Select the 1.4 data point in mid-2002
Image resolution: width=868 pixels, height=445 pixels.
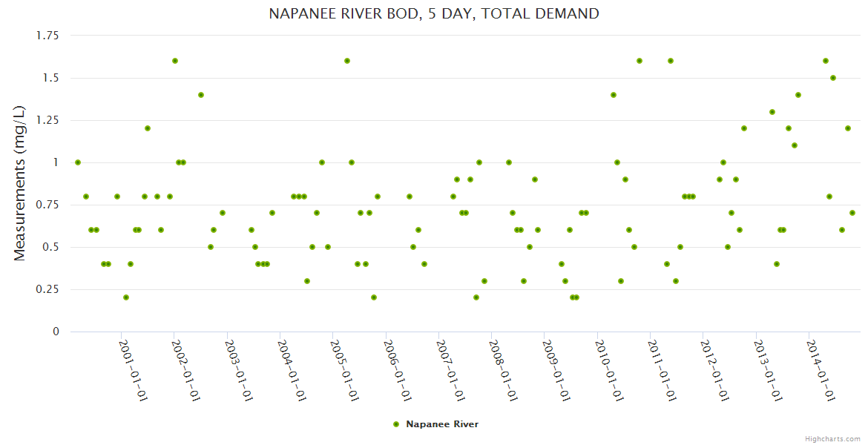pos(201,95)
